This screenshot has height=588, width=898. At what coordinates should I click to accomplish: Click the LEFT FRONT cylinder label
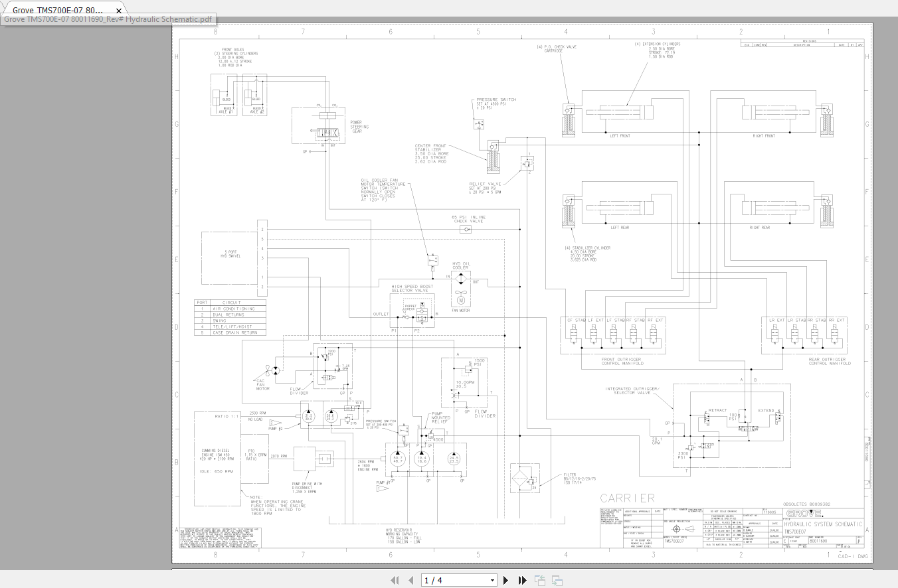click(620, 135)
